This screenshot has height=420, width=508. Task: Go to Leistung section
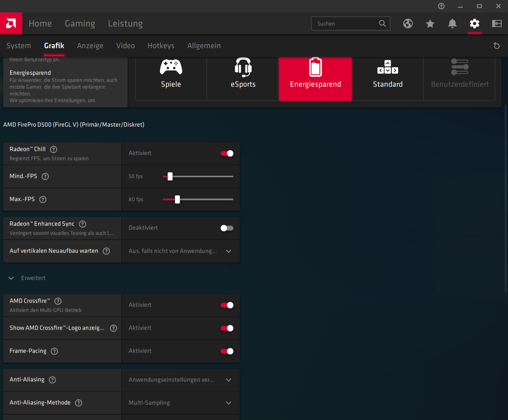pyautogui.click(x=125, y=24)
